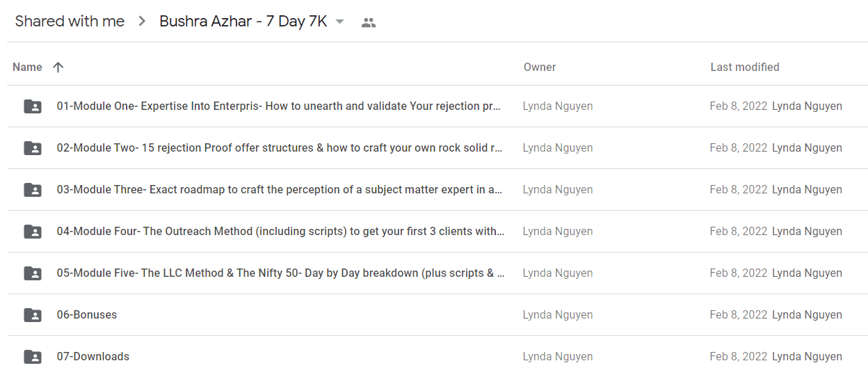Viewport: 868px width, 377px height.
Task: Open 03-Module Three Exact roadmap folder
Action: point(280,190)
